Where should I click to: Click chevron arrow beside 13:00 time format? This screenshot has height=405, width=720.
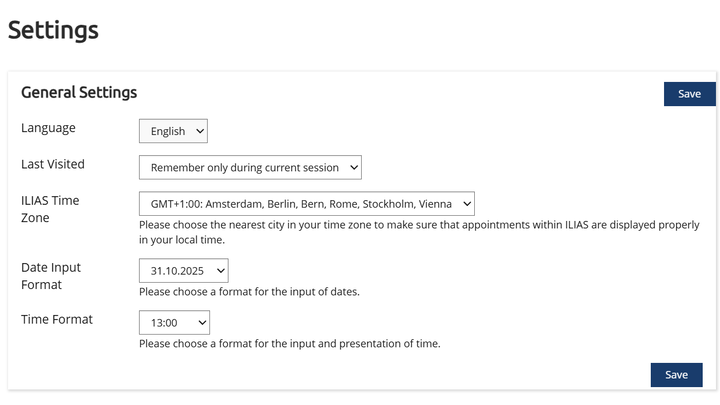[x=202, y=323]
